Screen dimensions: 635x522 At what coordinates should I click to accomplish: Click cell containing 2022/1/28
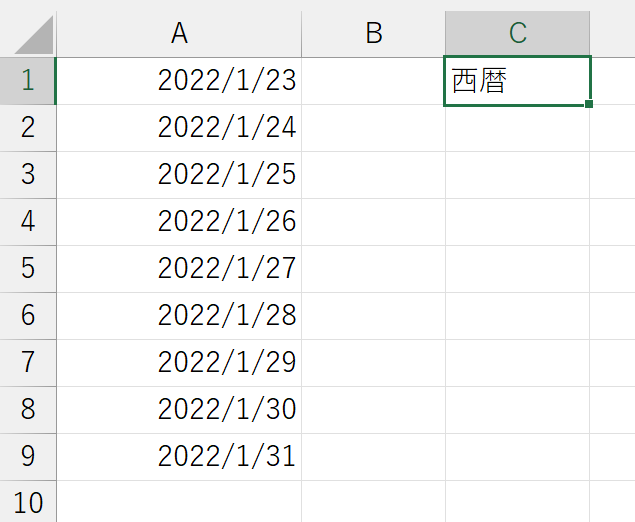179,316
